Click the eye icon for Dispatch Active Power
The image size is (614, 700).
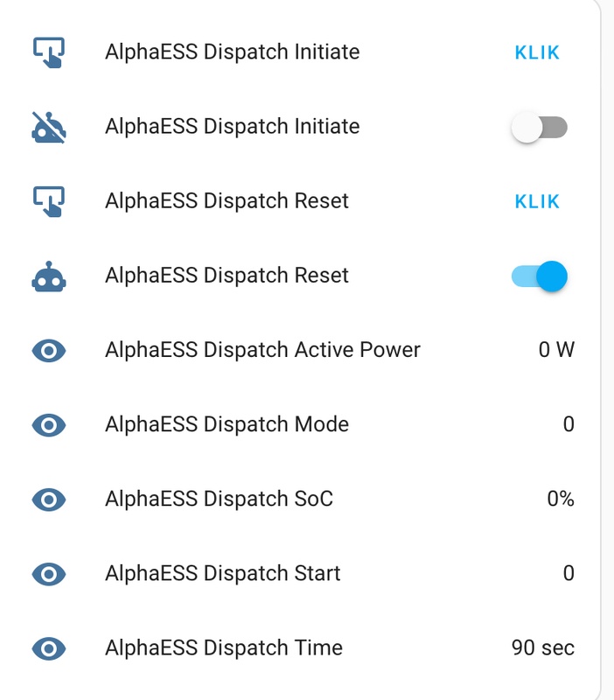[x=49, y=351]
